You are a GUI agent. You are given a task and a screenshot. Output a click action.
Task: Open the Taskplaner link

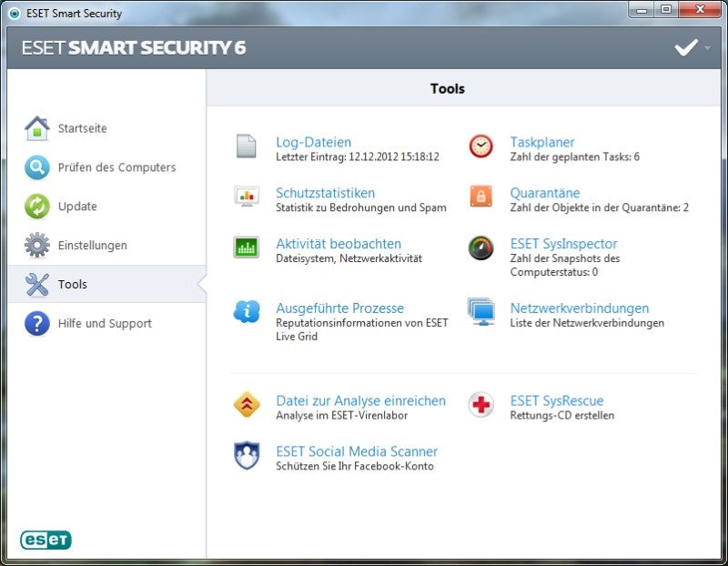tap(542, 142)
